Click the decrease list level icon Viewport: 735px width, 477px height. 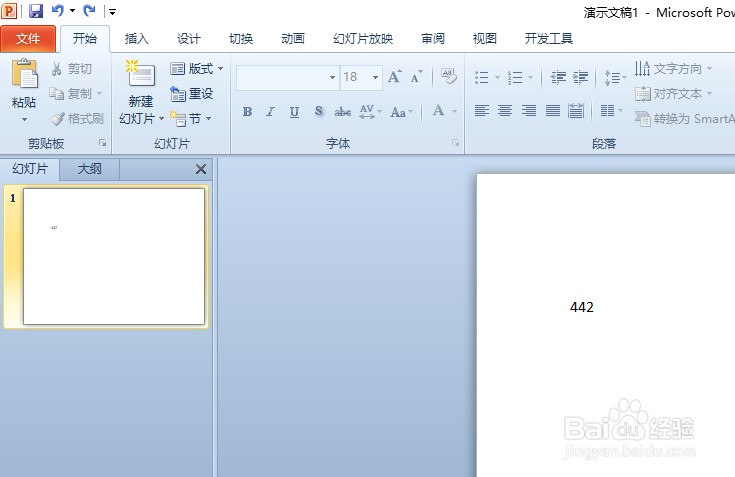(558, 77)
